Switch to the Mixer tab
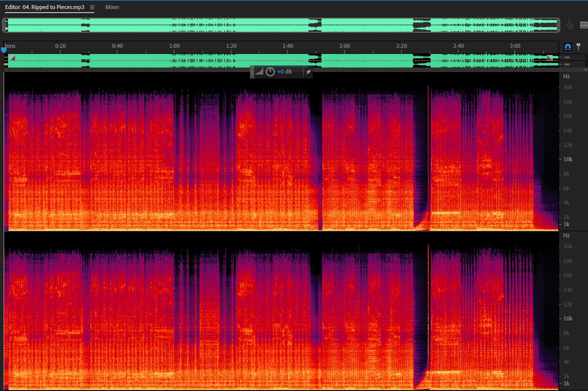The height and width of the screenshot is (391, 588). coord(112,7)
